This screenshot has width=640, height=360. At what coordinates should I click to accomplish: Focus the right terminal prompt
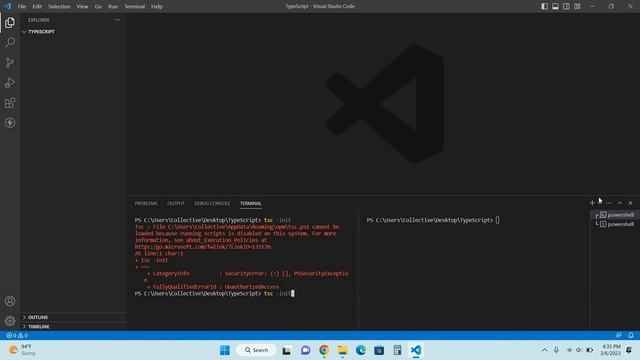433,220
